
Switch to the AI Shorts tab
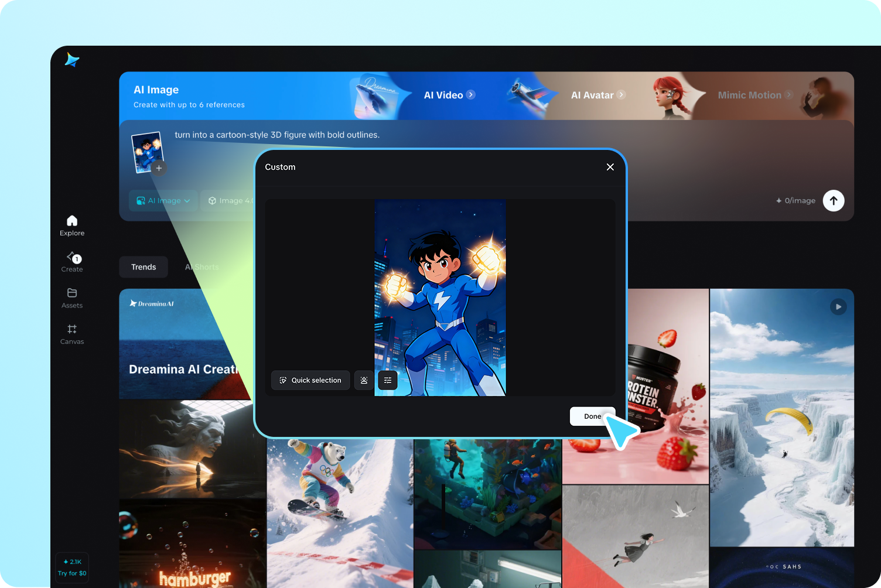point(202,267)
